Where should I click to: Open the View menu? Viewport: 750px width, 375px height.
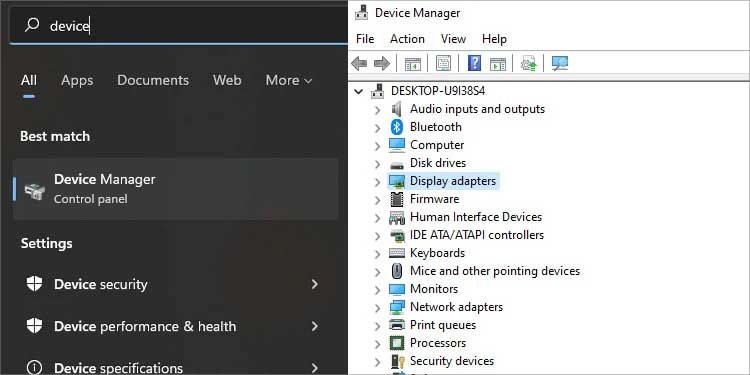pyautogui.click(x=453, y=39)
